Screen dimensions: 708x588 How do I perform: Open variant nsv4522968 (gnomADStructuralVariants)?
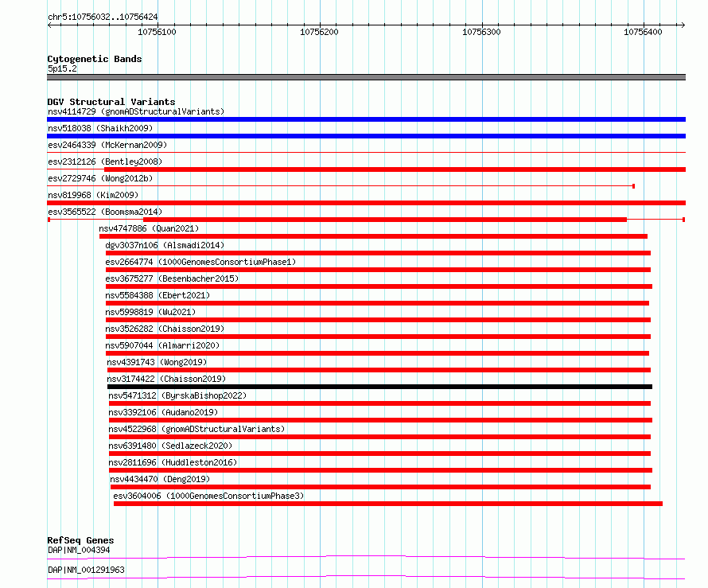pyautogui.click(x=196, y=429)
